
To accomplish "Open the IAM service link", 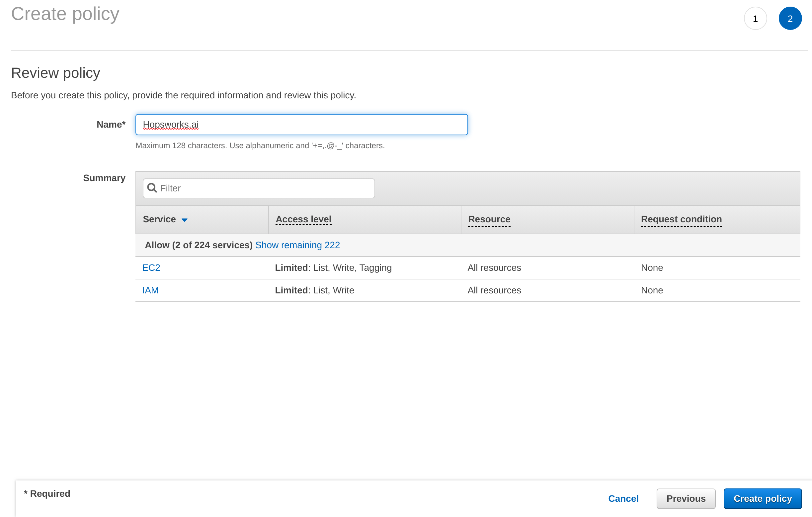I will click(150, 290).
